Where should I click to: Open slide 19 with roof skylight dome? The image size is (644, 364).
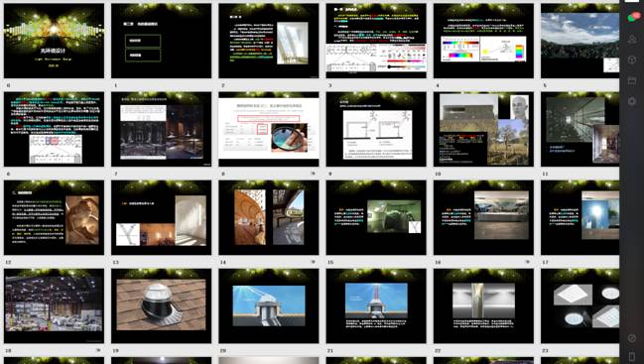pyautogui.click(x=162, y=305)
